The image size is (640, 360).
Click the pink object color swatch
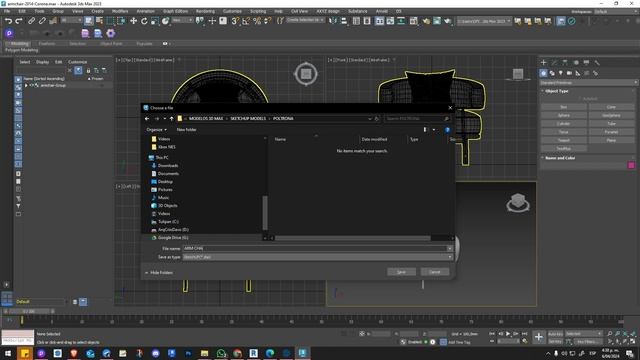(x=631, y=165)
